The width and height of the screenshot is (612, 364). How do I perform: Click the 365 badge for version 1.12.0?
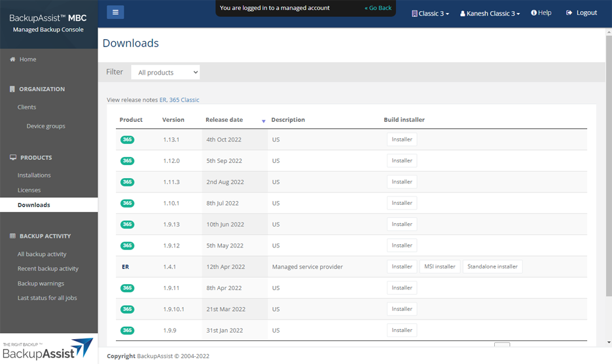[127, 160]
